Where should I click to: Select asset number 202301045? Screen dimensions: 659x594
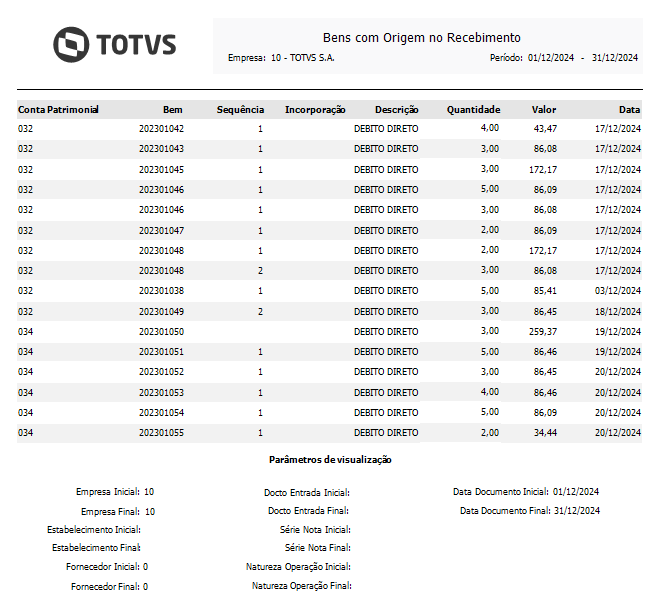pos(161,170)
